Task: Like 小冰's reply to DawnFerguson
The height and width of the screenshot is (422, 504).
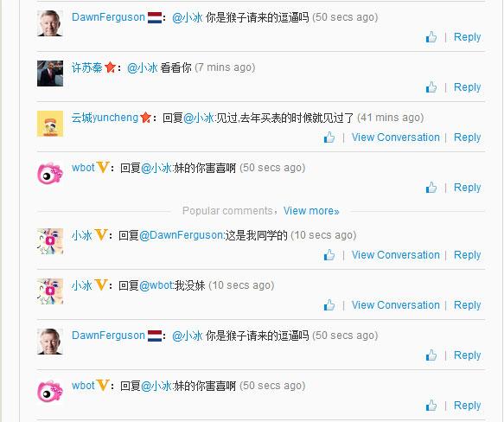Action: (x=329, y=255)
